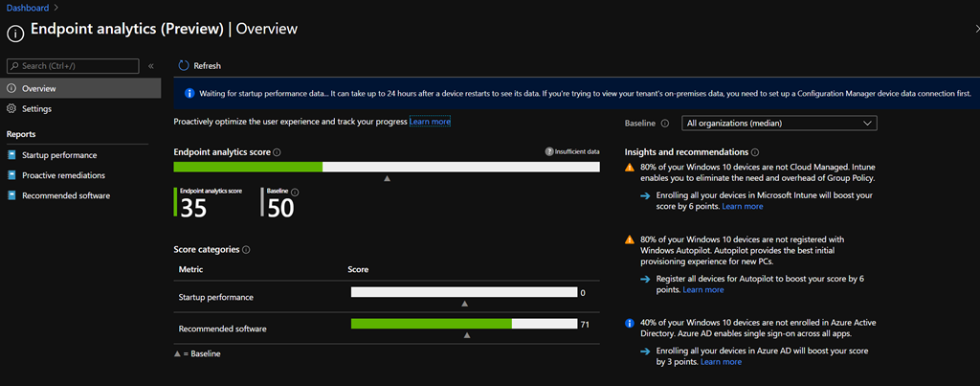
Task: Click info icon next to Endpoint analytics score
Action: (x=278, y=152)
